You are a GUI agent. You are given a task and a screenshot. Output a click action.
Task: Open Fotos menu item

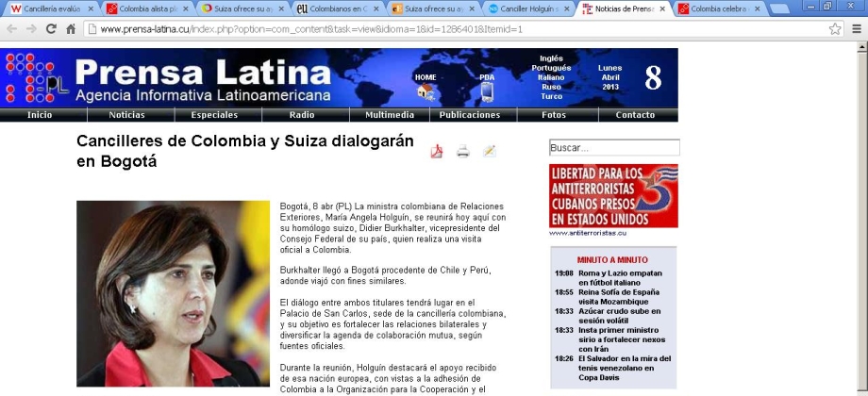click(x=554, y=115)
